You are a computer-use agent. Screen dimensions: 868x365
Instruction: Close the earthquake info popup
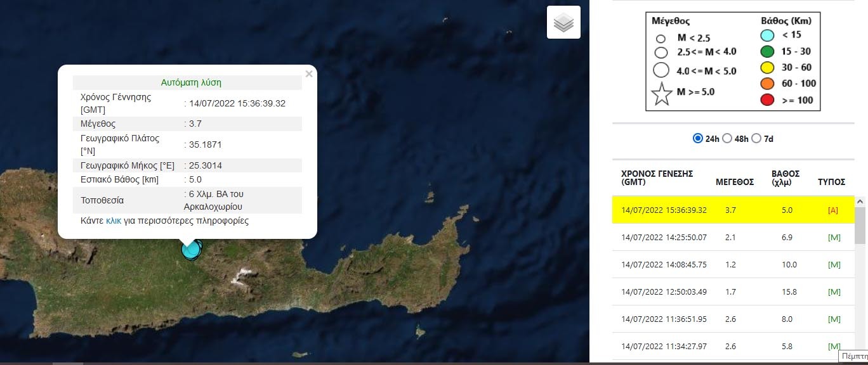tap(309, 74)
